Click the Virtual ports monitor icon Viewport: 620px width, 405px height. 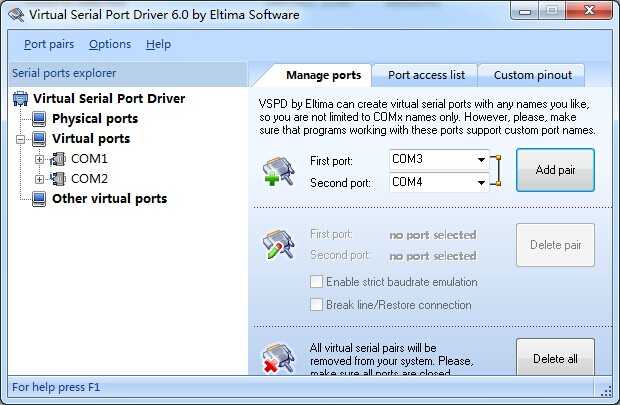[39, 139]
